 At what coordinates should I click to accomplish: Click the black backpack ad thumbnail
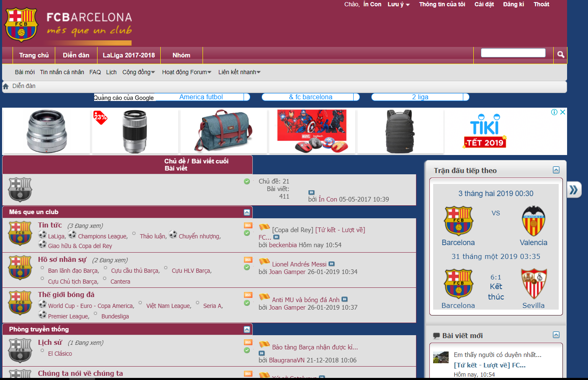(x=401, y=132)
